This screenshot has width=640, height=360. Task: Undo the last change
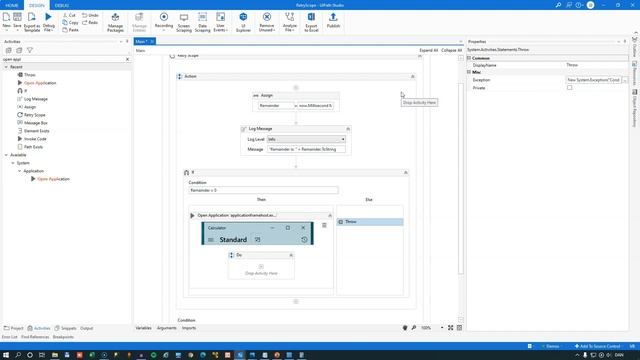pos(90,15)
